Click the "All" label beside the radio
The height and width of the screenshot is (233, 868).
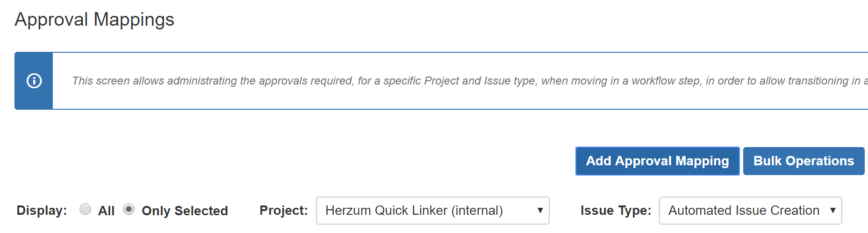click(106, 211)
